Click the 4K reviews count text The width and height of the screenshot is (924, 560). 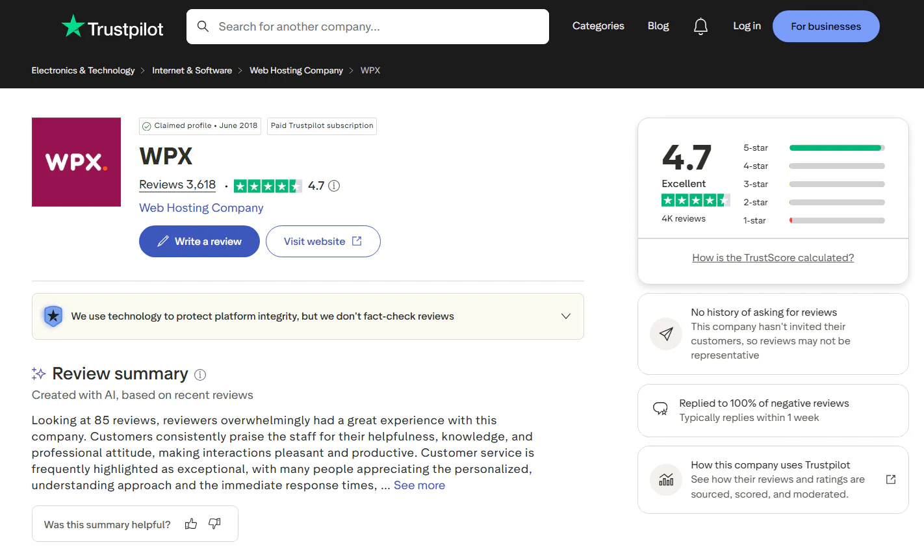(x=684, y=219)
